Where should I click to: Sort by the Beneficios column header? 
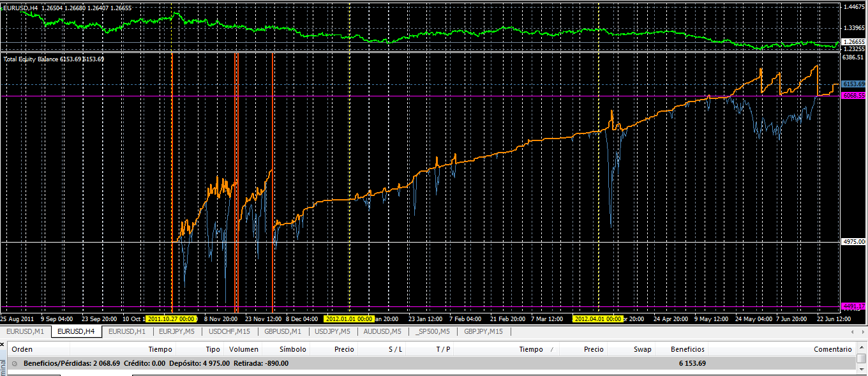coord(682,349)
